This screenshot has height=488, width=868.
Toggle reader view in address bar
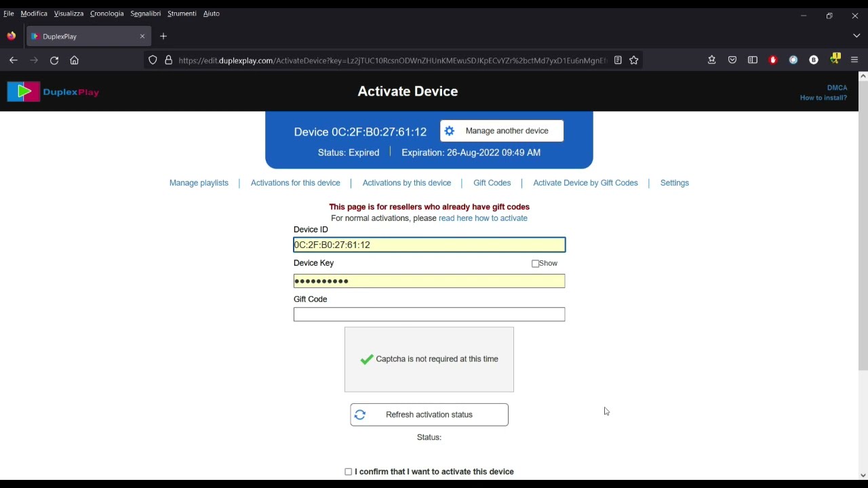coord(618,60)
